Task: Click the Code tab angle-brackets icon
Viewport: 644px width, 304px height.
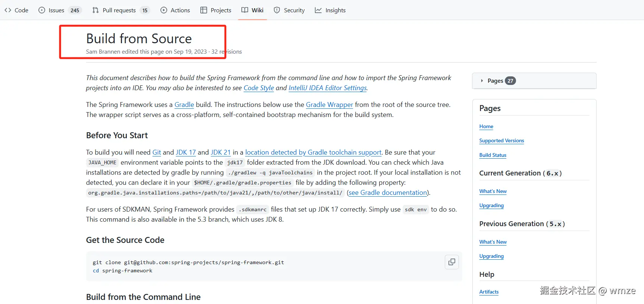Action: coord(8,10)
